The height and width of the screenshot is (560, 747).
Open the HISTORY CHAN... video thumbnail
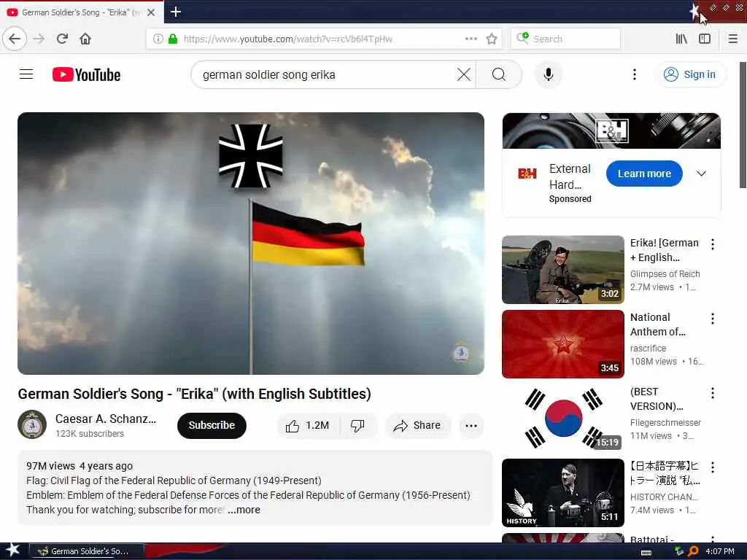pyautogui.click(x=562, y=492)
